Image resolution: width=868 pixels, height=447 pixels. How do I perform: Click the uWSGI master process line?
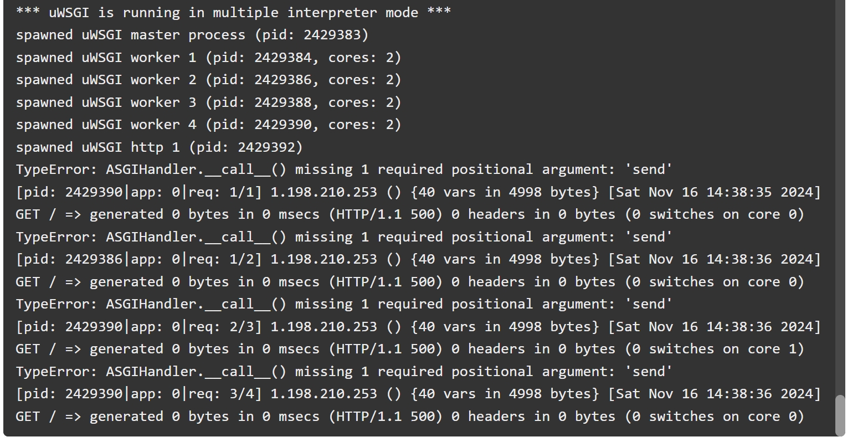coord(192,35)
